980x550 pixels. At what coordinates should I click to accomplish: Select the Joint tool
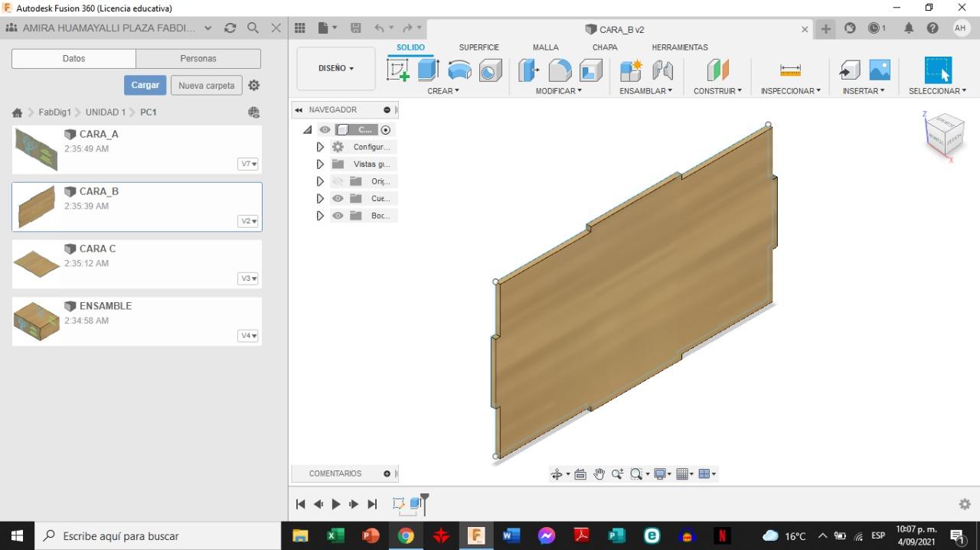[662, 70]
